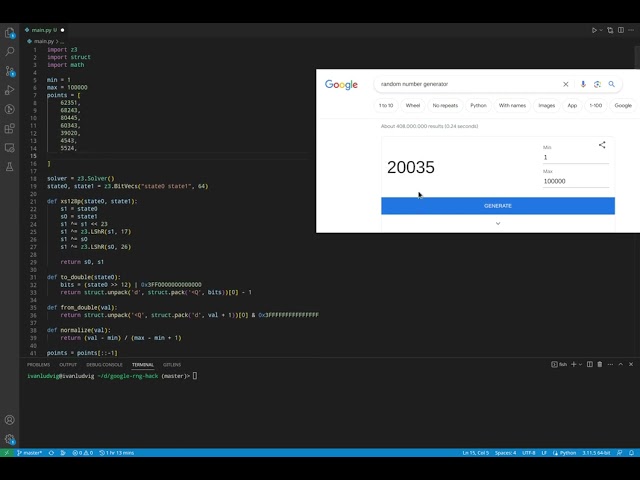The image size is (640, 480).
Task: Click the blue GENERATE button
Action: click(x=498, y=206)
